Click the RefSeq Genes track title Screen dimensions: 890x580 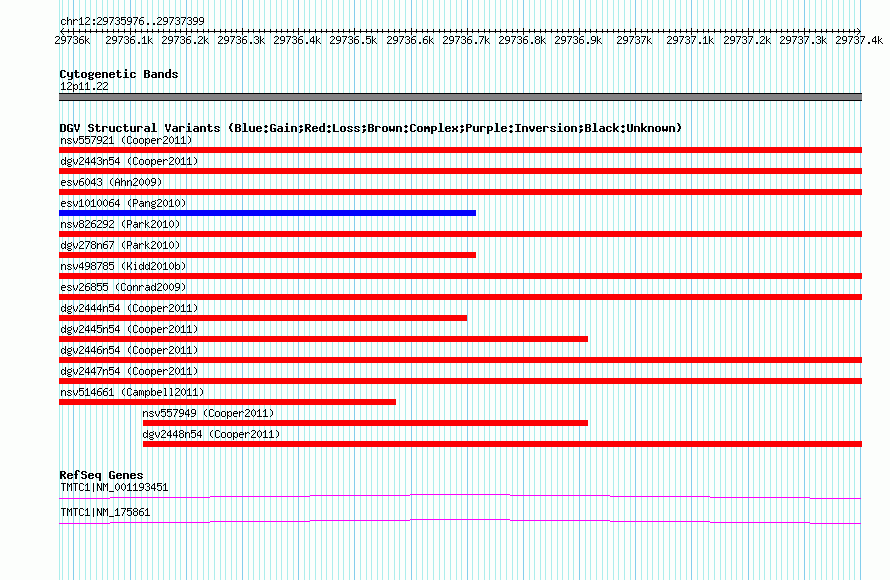pos(101,474)
